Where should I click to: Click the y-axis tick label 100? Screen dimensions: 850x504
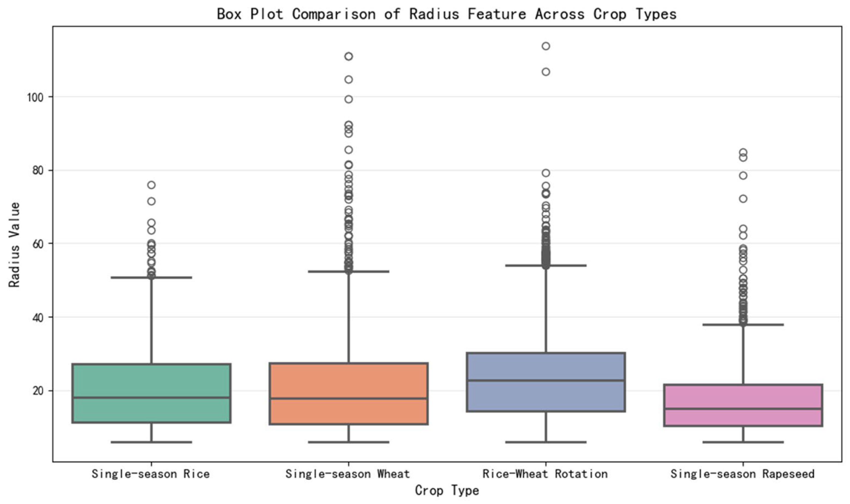pos(35,97)
